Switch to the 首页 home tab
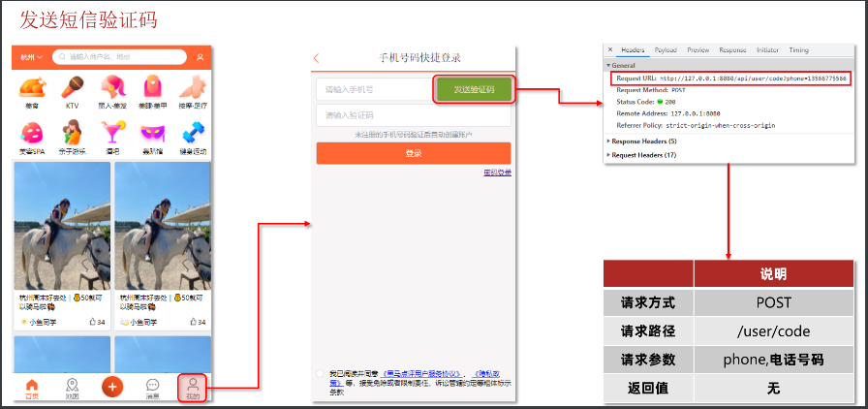Screen dimensions: 868x409 [32, 389]
